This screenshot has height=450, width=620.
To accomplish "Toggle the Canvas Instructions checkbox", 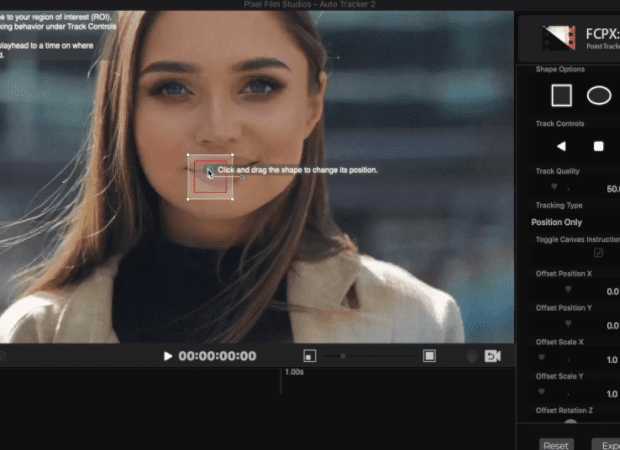I will coord(598,253).
